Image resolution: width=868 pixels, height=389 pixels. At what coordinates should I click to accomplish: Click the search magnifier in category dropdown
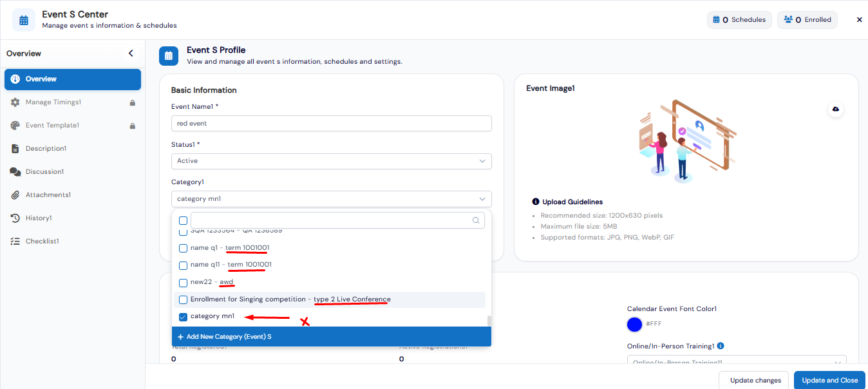point(476,220)
